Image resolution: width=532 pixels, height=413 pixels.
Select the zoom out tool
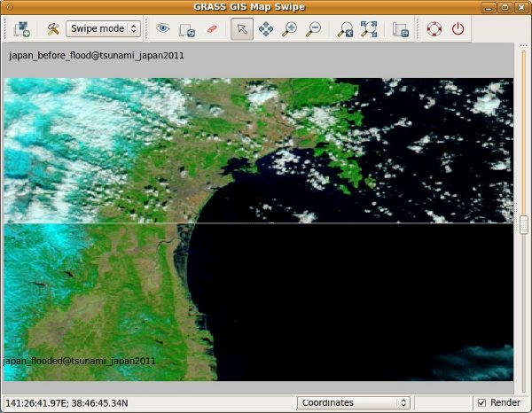pyautogui.click(x=313, y=28)
